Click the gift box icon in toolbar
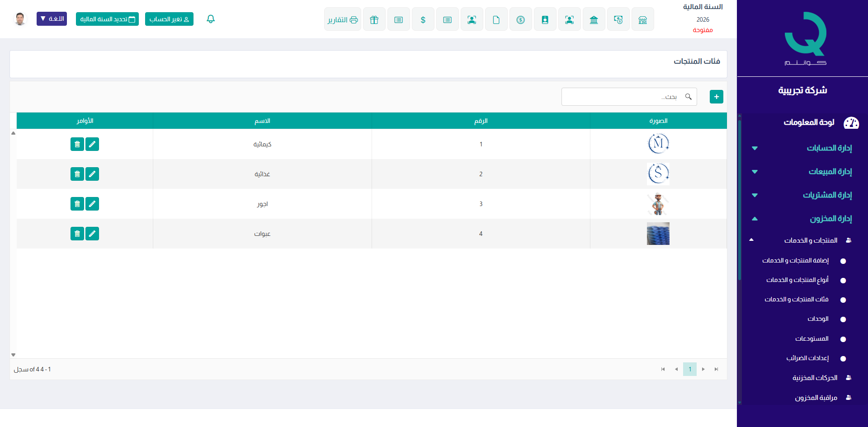Screen dimensions: 868x427 click(x=374, y=19)
